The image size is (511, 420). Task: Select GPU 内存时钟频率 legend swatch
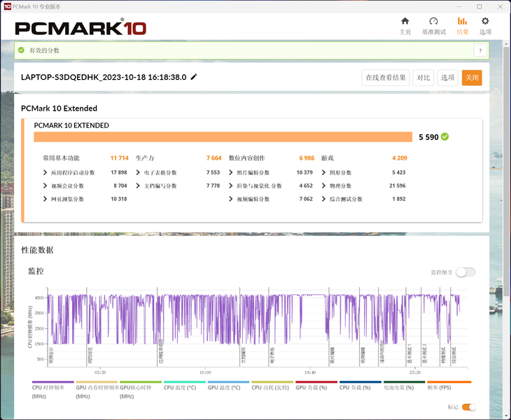pyautogui.click(x=97, y=382)
